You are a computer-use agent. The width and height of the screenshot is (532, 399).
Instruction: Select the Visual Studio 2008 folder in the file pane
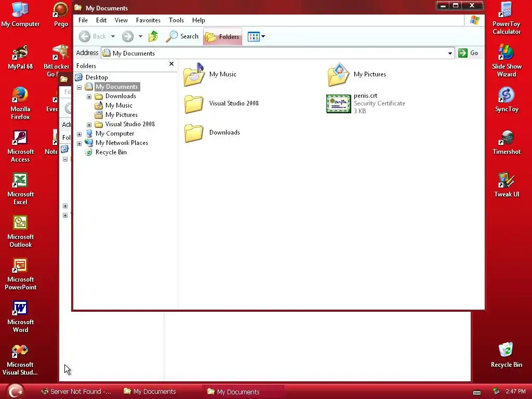(x=194, y=103)
